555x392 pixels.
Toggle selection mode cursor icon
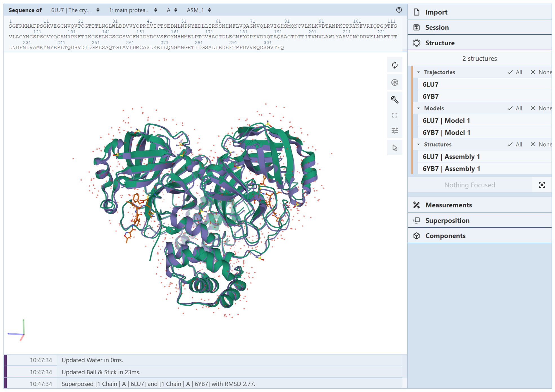coord(394,148)
